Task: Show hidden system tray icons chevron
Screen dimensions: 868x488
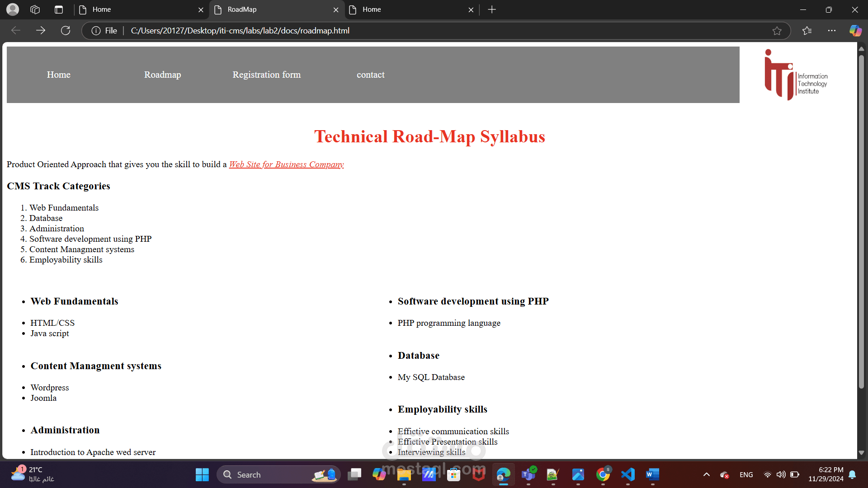Action: coord(707,474)
